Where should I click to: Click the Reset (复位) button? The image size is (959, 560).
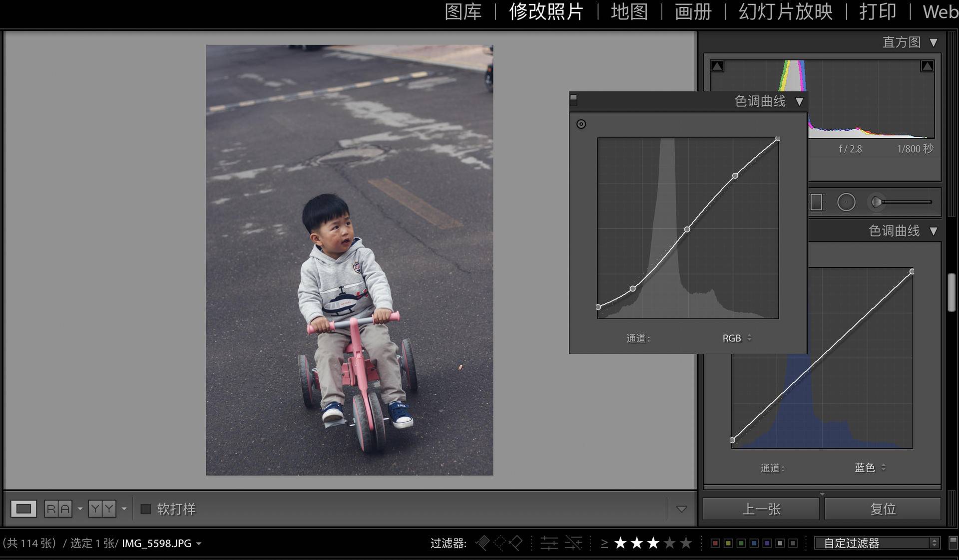[883, 509]
